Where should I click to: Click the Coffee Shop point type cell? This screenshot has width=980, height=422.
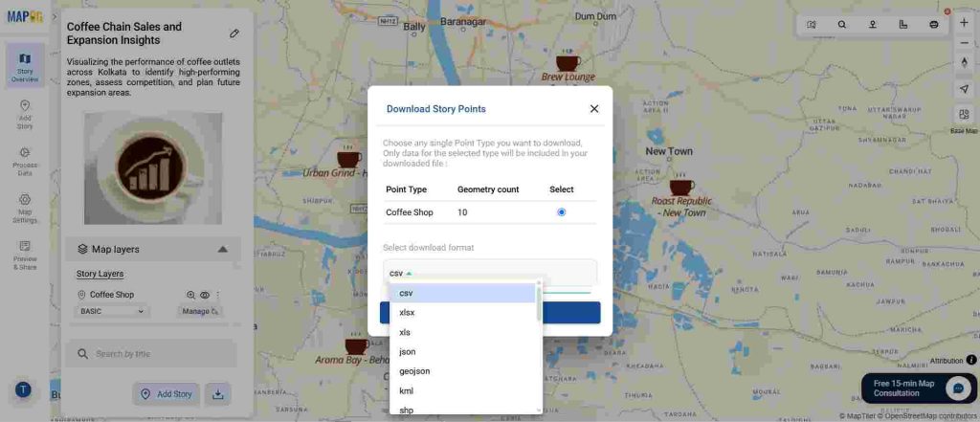coord(410,212)
